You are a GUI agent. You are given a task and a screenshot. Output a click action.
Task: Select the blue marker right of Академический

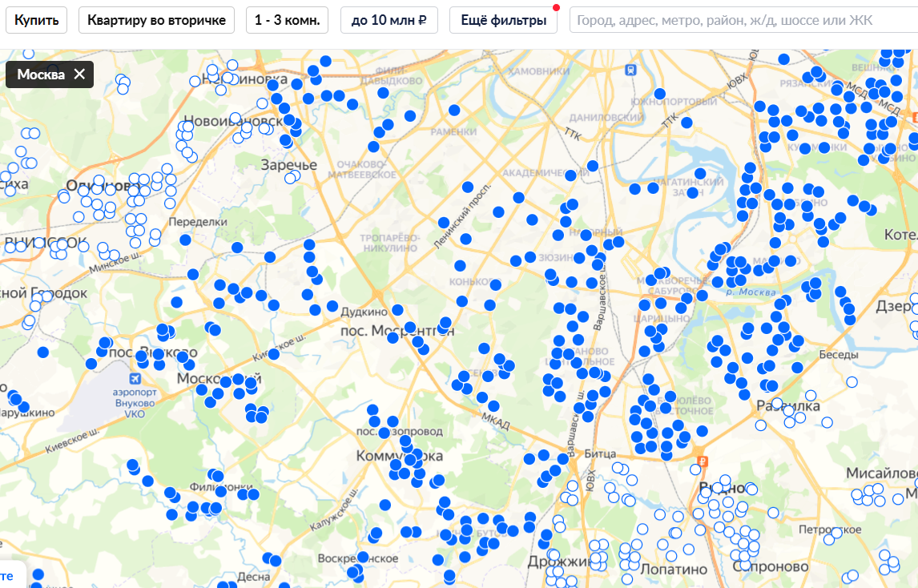(x=593, y=166)
